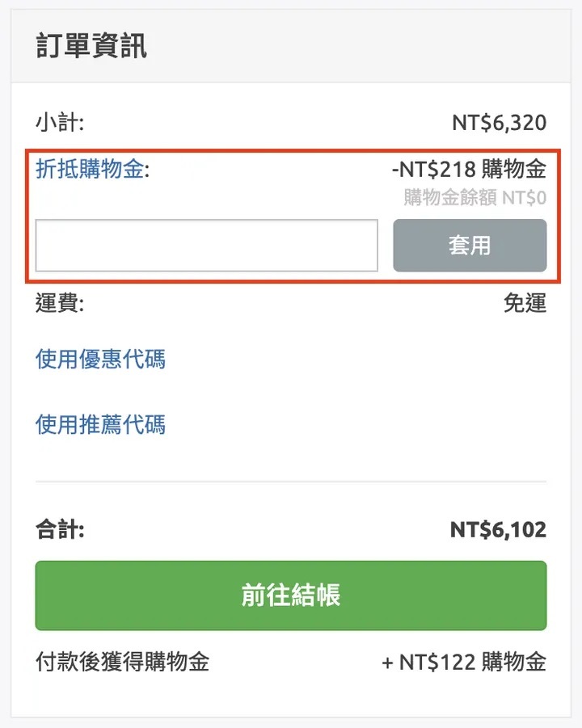The image size is (582, 728).
Task: Click the 免運 free shipping text
Action: click(525, 304)
